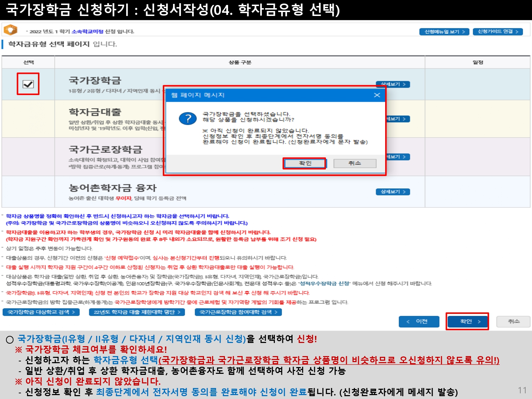
Task: Click 확인 in the web page message dialog
Action: coord(305,163)
